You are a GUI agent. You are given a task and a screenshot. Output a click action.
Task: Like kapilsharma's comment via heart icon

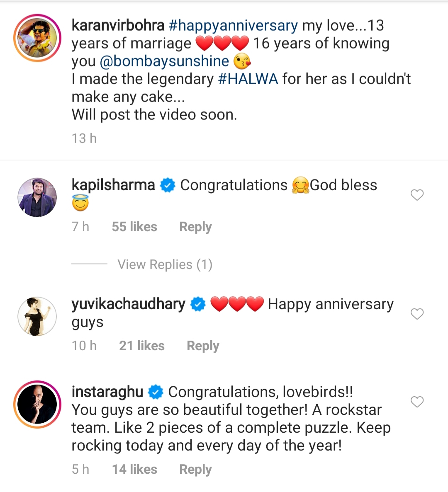[417, 195]
